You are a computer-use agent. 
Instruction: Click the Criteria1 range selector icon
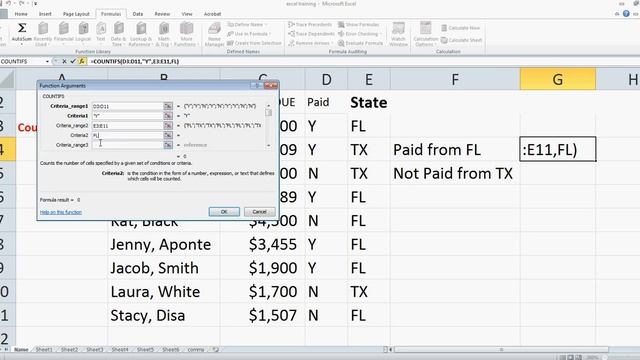(x=168, y=116)
